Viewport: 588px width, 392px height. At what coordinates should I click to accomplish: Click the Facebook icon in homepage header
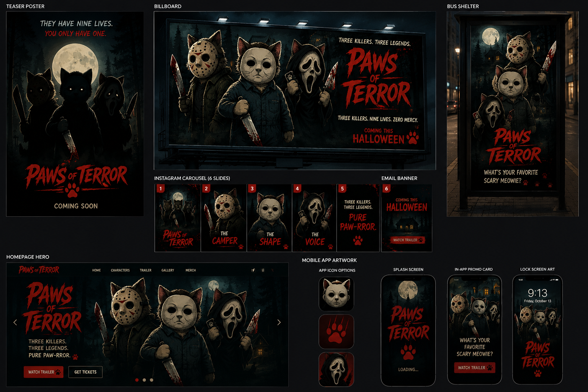[x=253, y=270]
